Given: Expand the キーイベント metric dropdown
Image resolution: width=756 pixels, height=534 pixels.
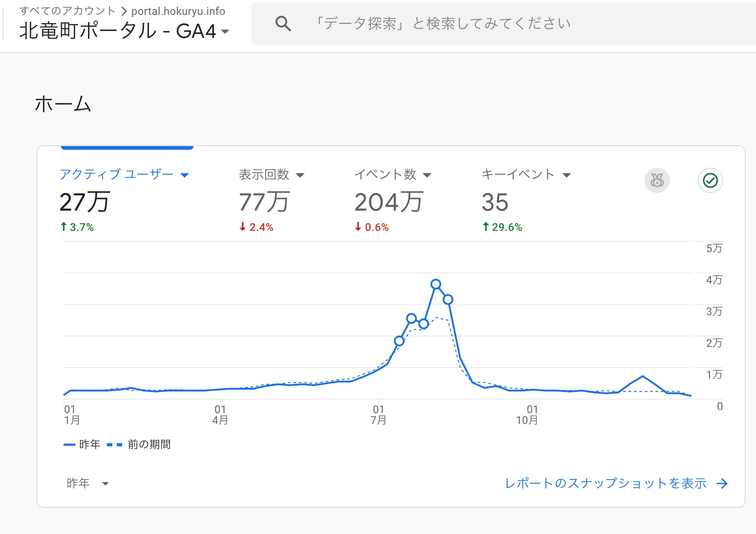Looking at the screenshot, I should (567, 175).
